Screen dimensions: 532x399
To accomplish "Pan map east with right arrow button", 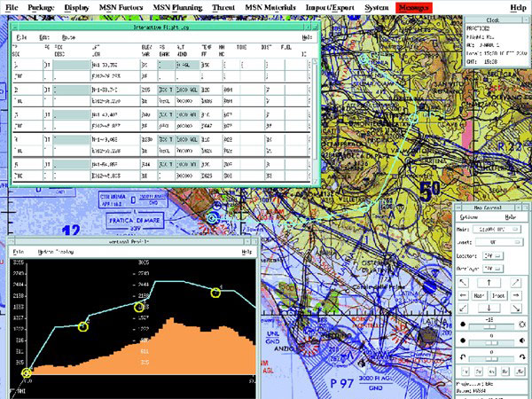I will tap(515, 295).
